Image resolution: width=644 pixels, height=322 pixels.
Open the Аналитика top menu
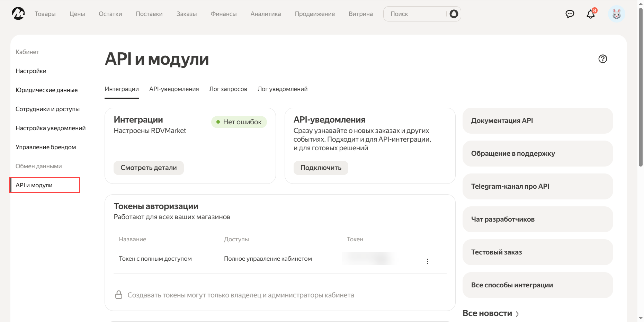coord(266,14)
